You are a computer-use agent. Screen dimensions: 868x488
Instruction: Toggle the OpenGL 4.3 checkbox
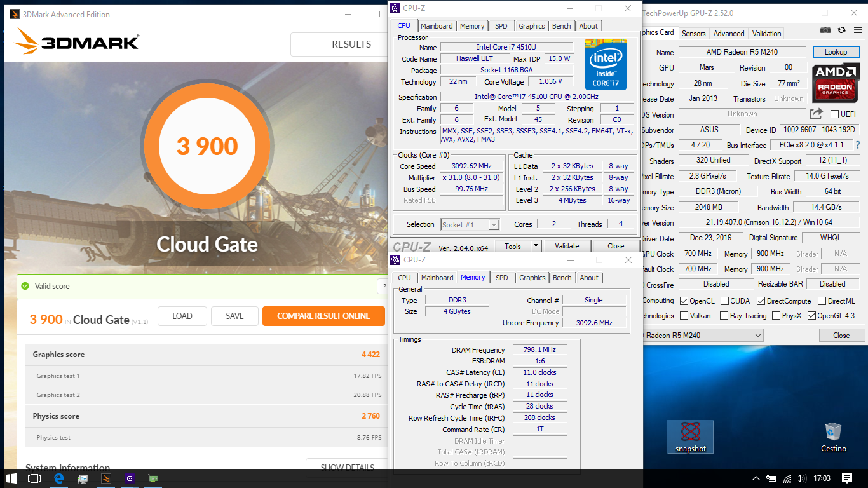click(x=812, y=316)
